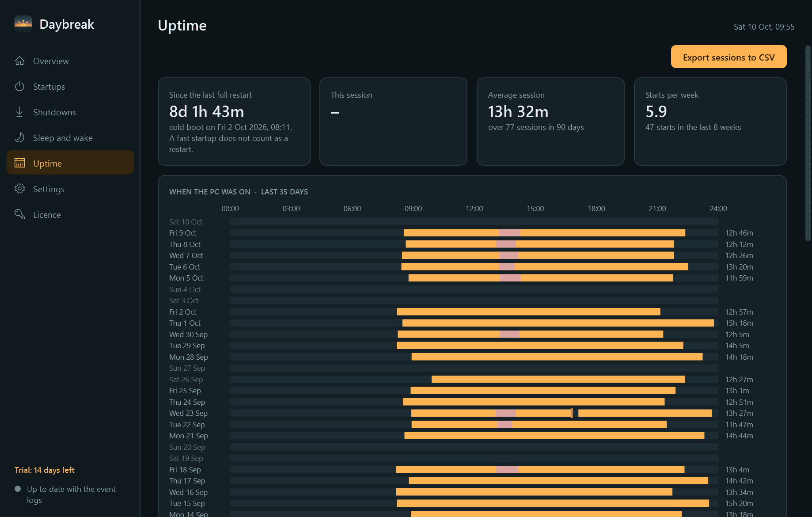Image resolution: width=812 pixels, height=517 pixels.
Task: Open the Settings page
Action: (70, 189)
